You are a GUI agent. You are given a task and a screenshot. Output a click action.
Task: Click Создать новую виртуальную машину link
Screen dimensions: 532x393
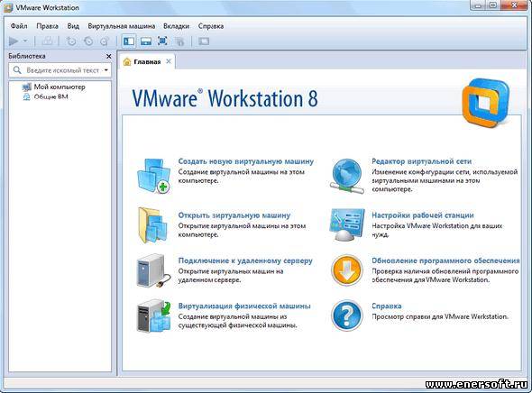point(246,161)
